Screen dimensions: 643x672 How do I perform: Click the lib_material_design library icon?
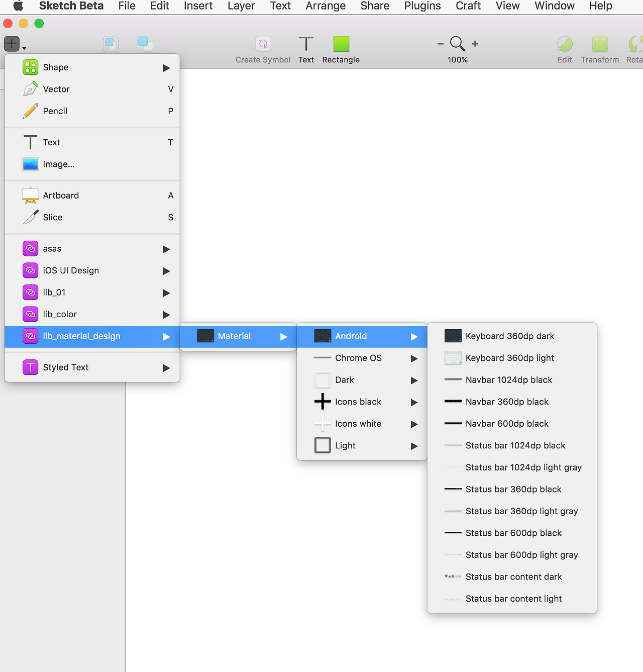click(x=31, y=336)
